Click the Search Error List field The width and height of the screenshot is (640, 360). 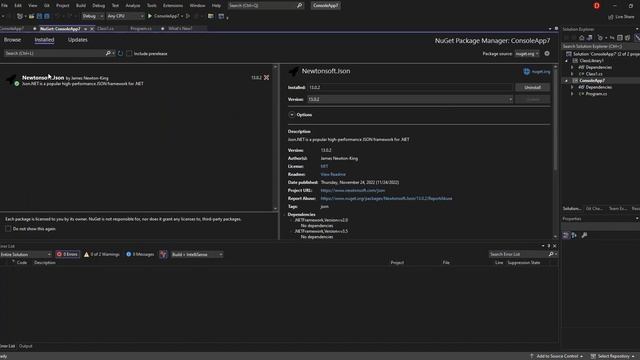(518, 254)
